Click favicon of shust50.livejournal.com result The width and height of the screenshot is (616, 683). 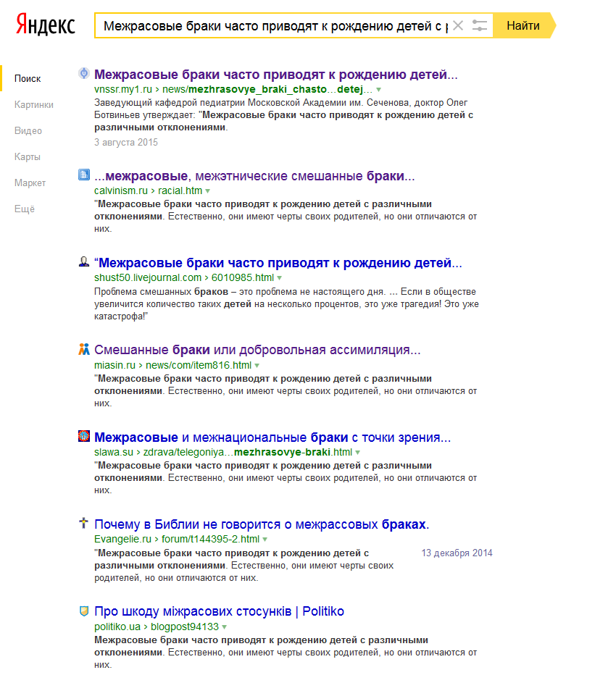pyautogui.click(x=83, y=261)
